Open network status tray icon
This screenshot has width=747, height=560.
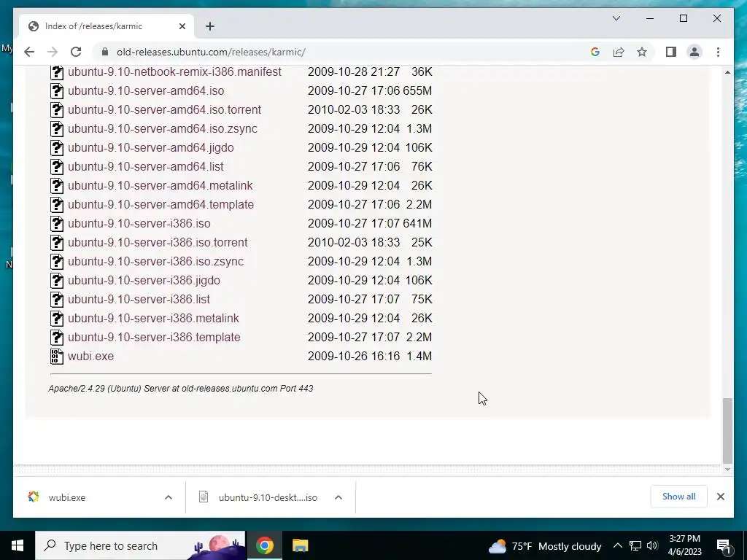635,545
